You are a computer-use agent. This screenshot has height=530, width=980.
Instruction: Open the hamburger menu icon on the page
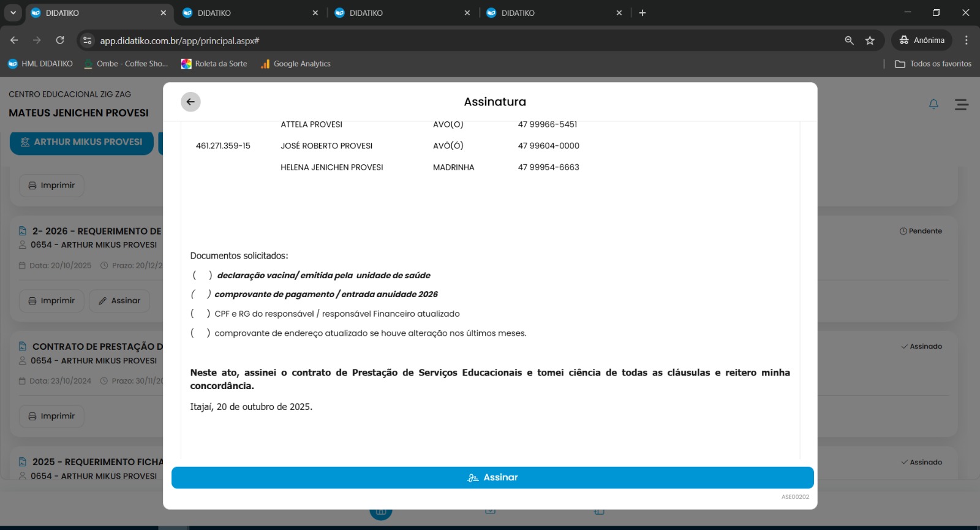click(x=962, y=105)
